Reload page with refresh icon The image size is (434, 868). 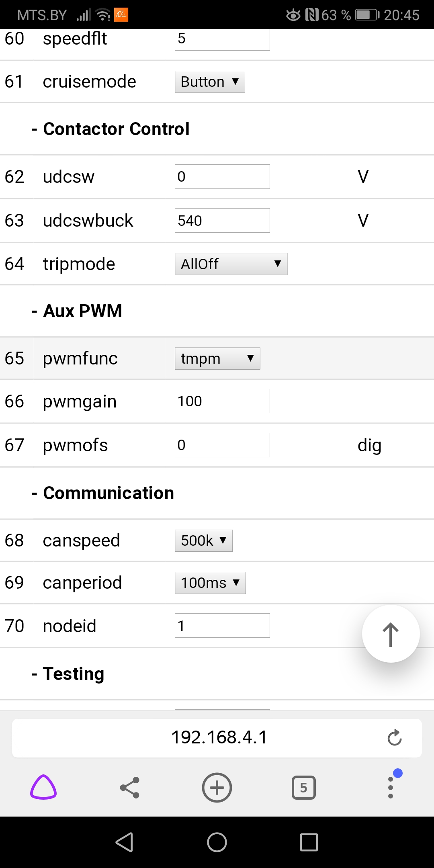tap(394, 737)
